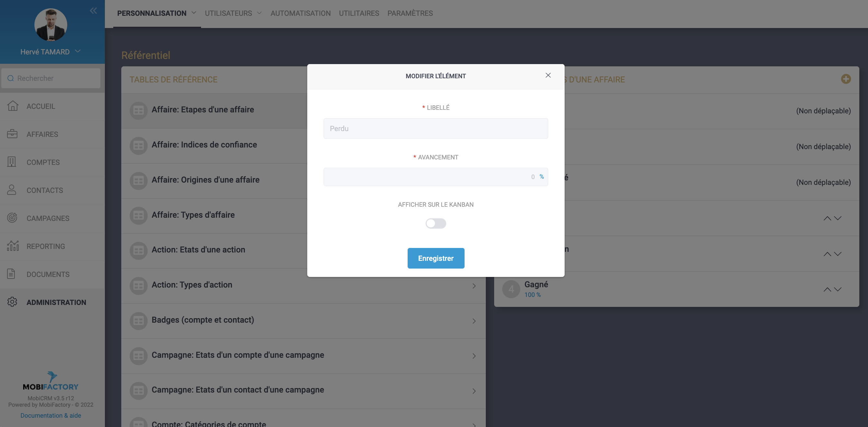Open Affaires via the briefcase icon
The height and width of the screenshot is (427, 868).
(x=12, y=134)
